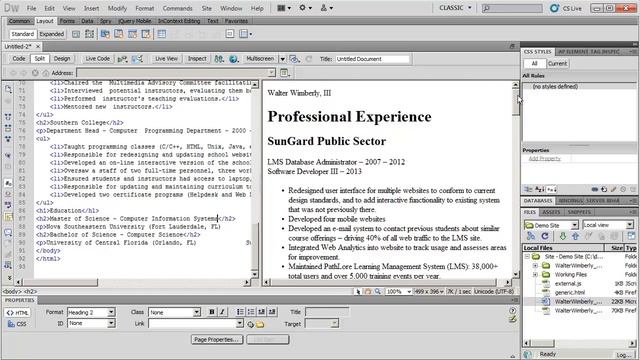
Task: Open the Assets panel tab
Action: 551,212
